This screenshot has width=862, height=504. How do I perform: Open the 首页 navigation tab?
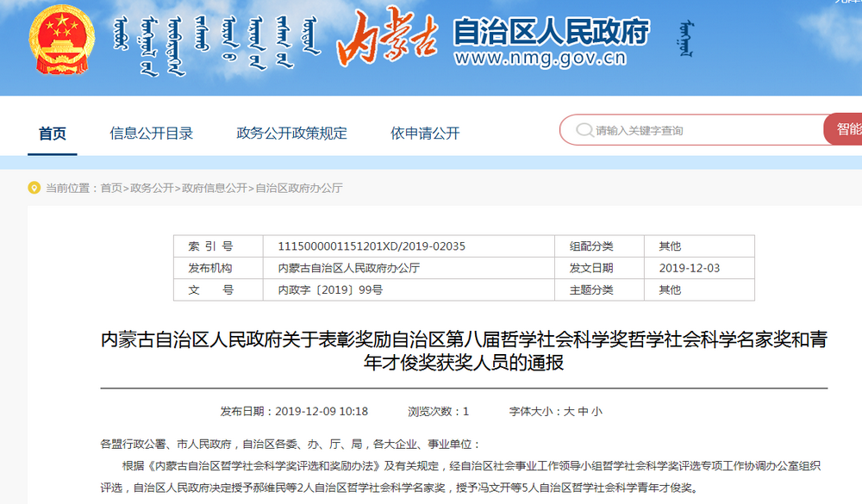click(53, 133)
